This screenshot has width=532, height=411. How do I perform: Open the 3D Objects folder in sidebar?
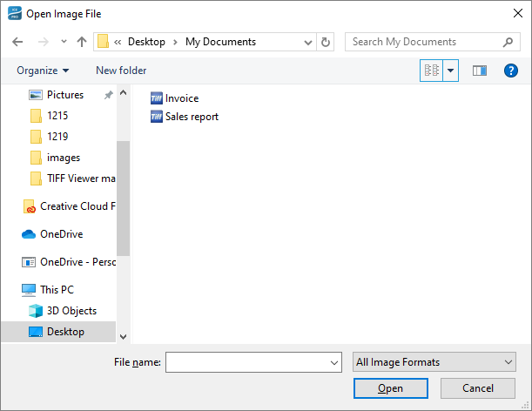[71, 311]
